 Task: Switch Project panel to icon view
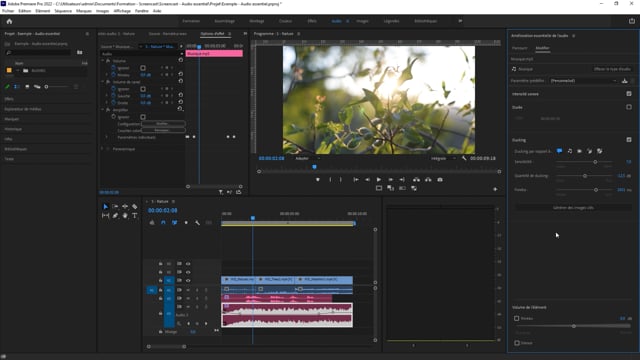pyautogui.click(x=27, y=87)
